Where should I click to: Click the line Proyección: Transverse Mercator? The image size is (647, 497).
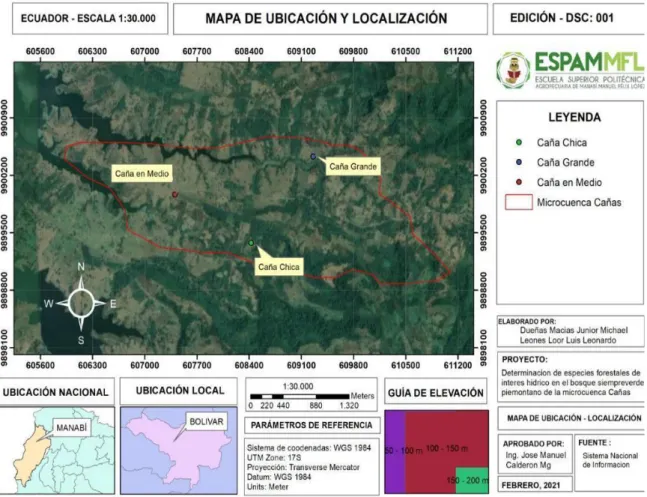[303, 468]
